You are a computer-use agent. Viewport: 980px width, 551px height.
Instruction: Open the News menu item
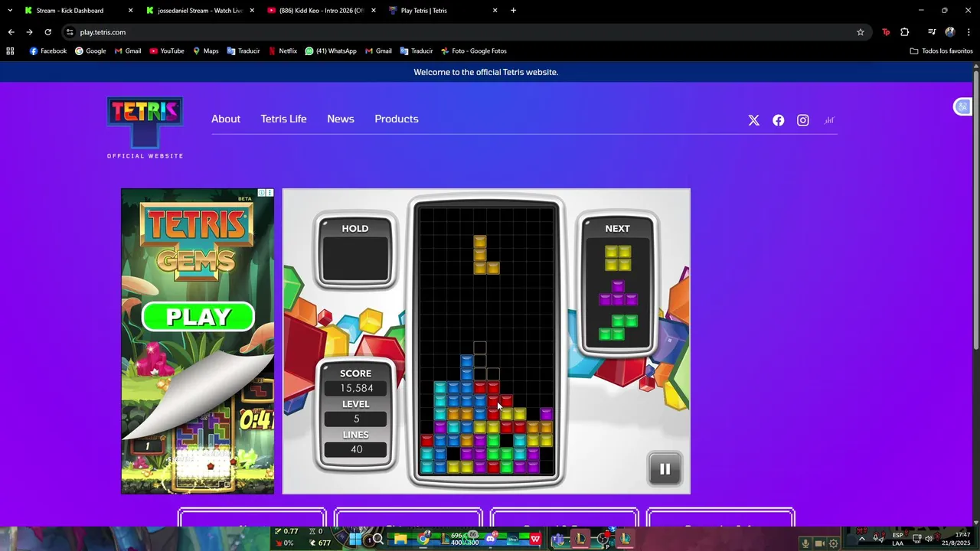point(341,119)
